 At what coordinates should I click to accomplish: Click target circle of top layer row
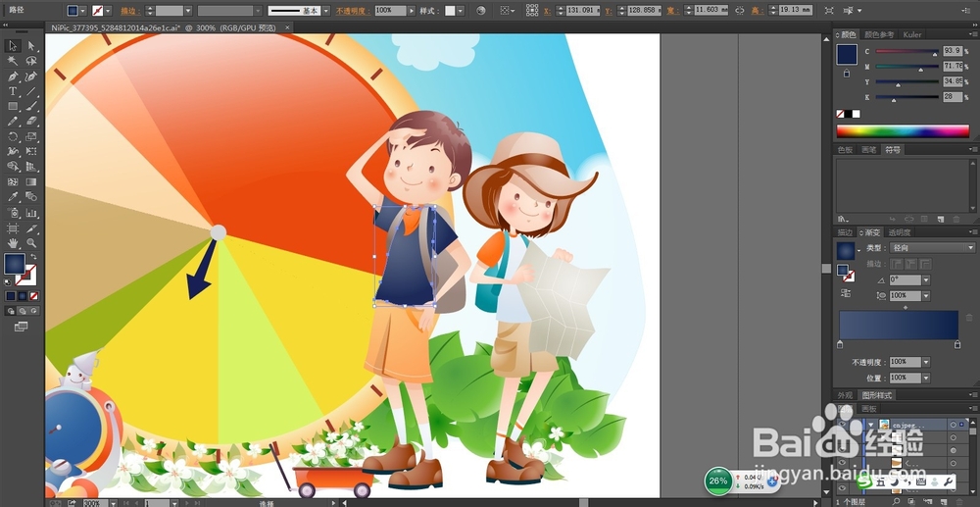(954, 425)
